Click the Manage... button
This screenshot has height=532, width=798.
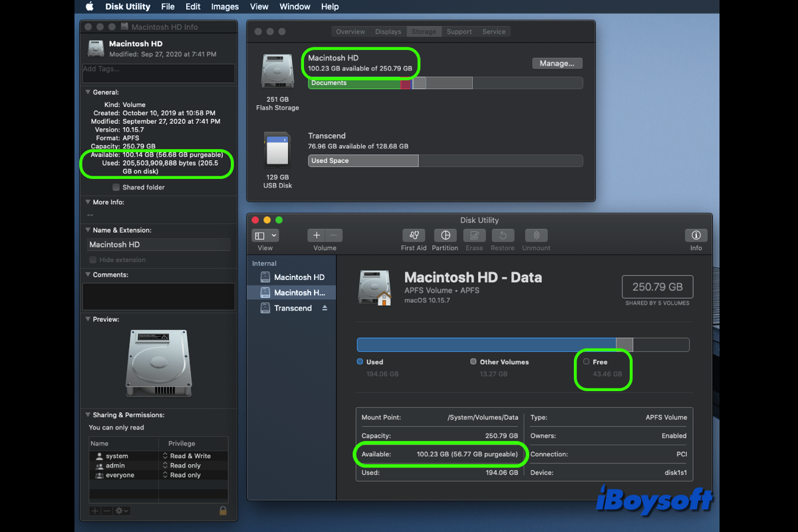(557, 63)
